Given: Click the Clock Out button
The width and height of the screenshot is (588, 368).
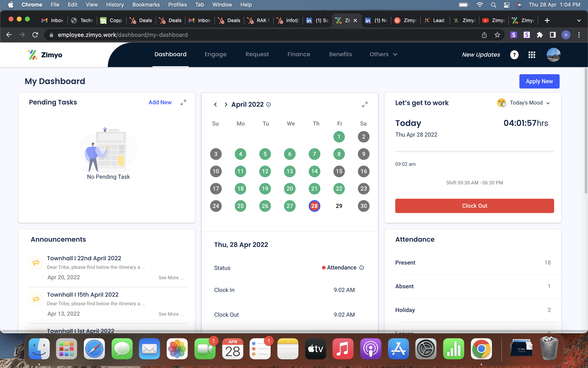Looking at the screenshot, I should [474, 206].
